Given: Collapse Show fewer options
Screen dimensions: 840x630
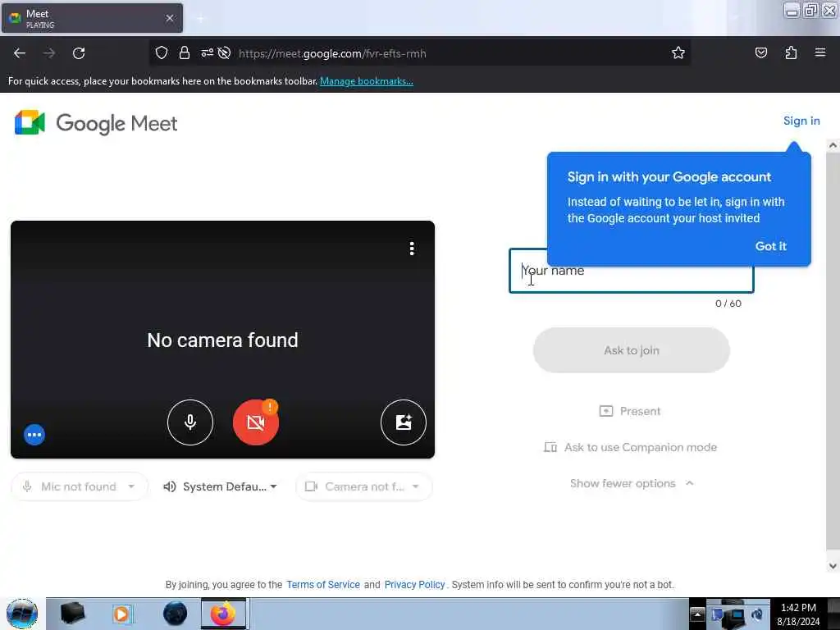Looking at the screenshot, I should [x=632, y=483].
